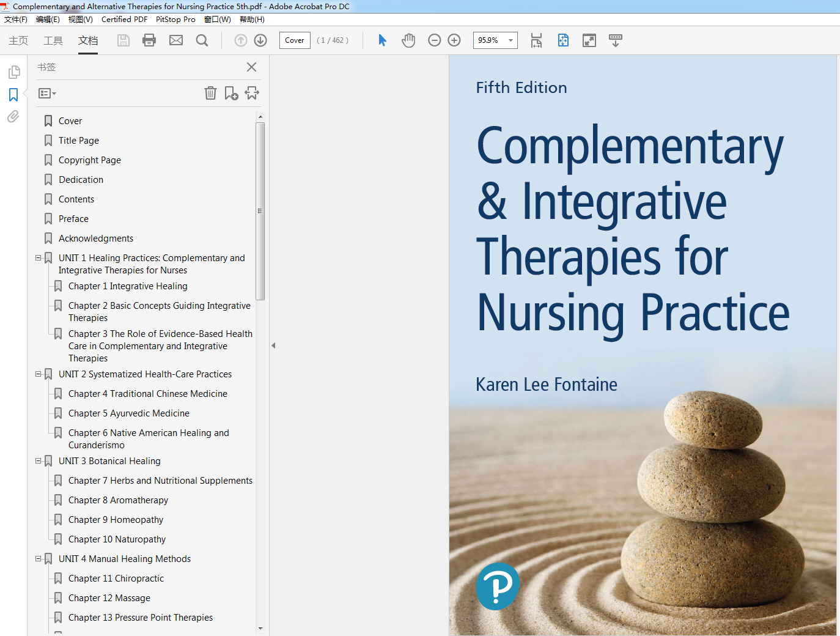Open Chapter 10 Naturopathy bookmark

pyautogui.click(x=117, y=539)
